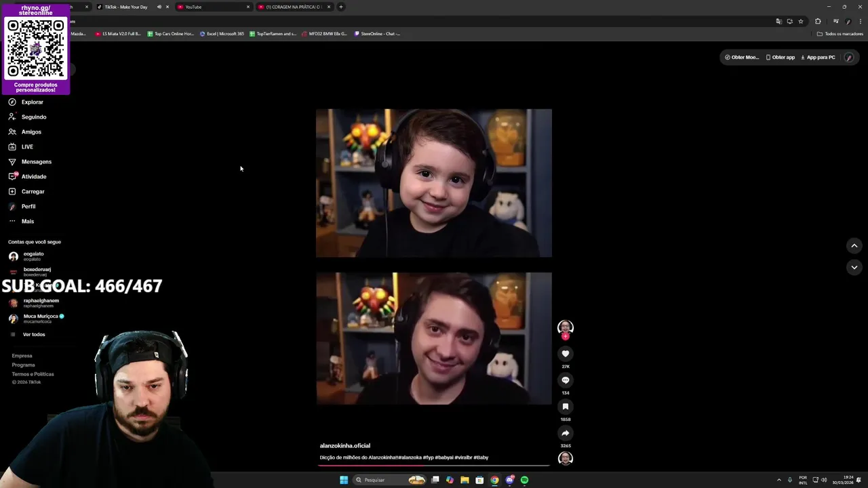The width and height of the screenshot is (868, 488).
Task: Open Top Cars Online bookmark
Action: click(x=170, y=34)
